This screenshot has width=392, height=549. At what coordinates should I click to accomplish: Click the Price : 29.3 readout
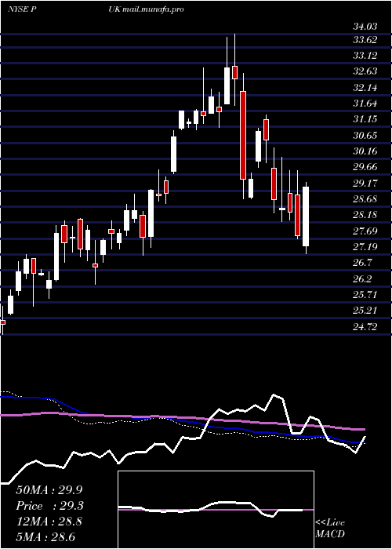pos(50,506)
